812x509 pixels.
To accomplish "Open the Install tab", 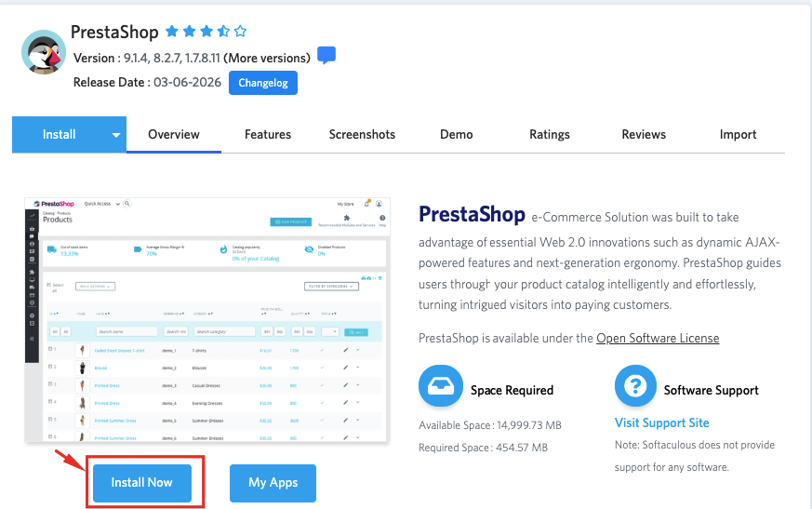I will click(x=59, y=134).
